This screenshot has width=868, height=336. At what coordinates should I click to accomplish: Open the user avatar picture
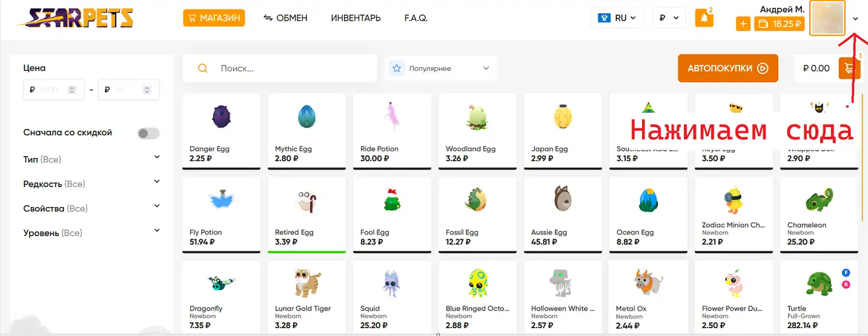[x=827, y=18]
